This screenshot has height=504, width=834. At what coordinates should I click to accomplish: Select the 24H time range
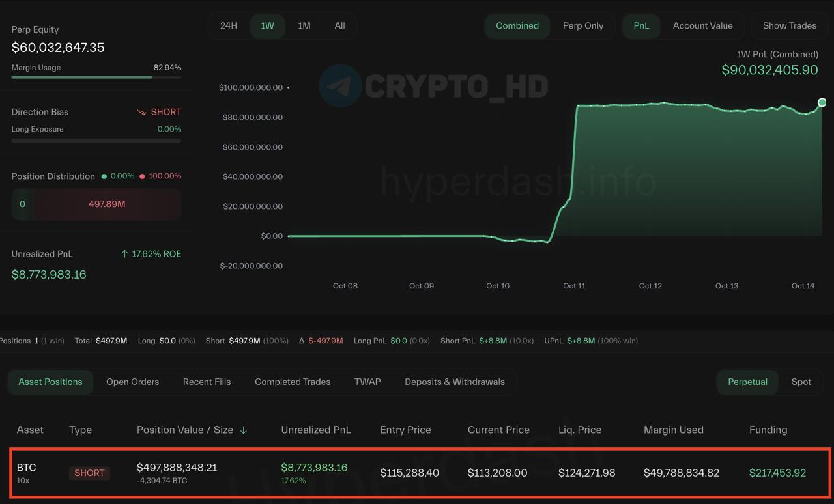(229, 26)
